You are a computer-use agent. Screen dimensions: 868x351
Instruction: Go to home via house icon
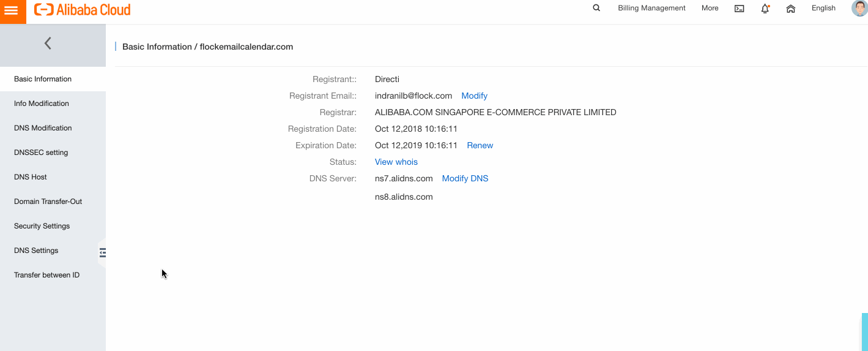pos(790,9)
